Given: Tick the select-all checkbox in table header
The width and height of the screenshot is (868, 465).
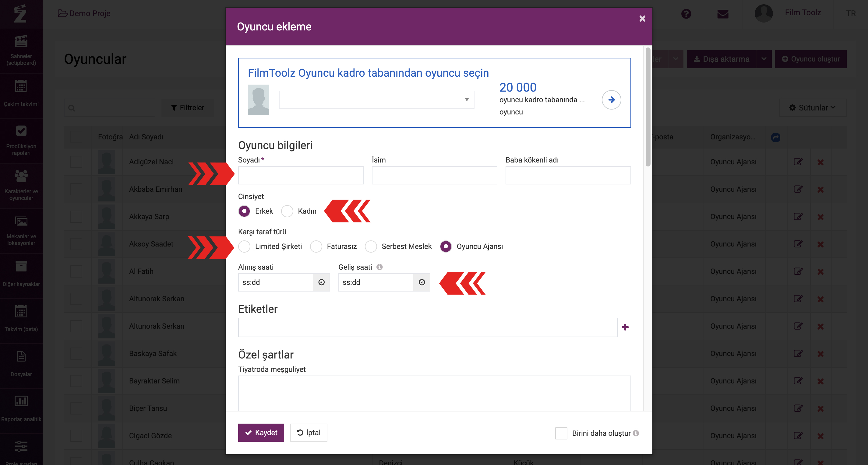Looking at the screenshot, I should click(76, 137).
